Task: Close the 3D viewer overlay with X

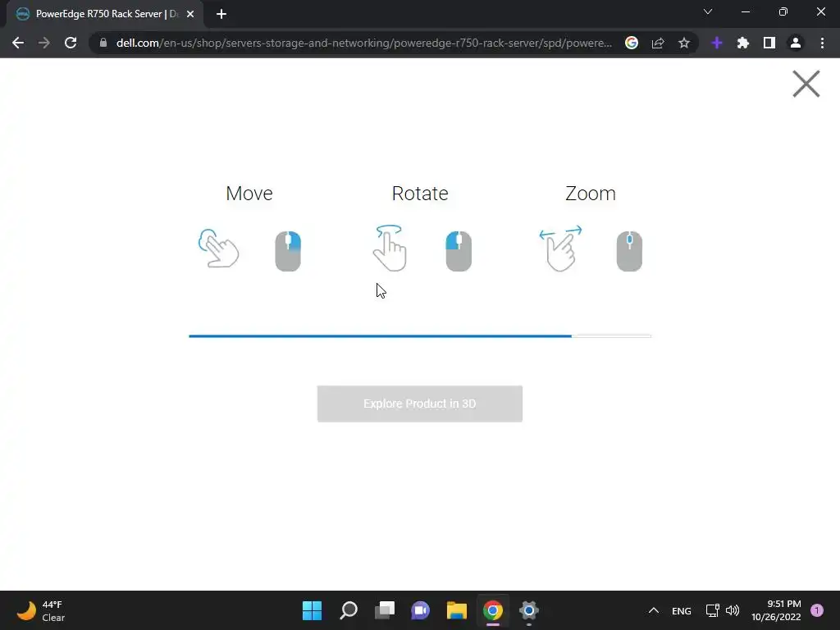Action: [806, 84]
